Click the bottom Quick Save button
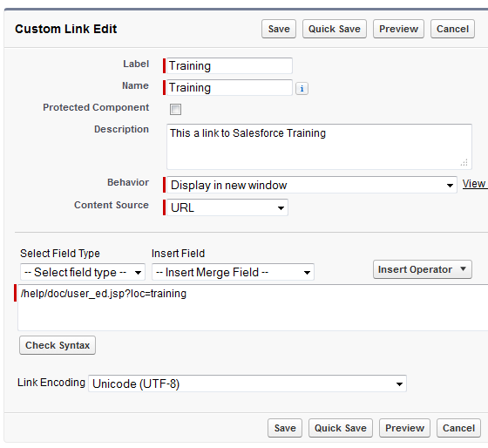The height and width of the screenshot is (448, 488). tap(341, 428)
